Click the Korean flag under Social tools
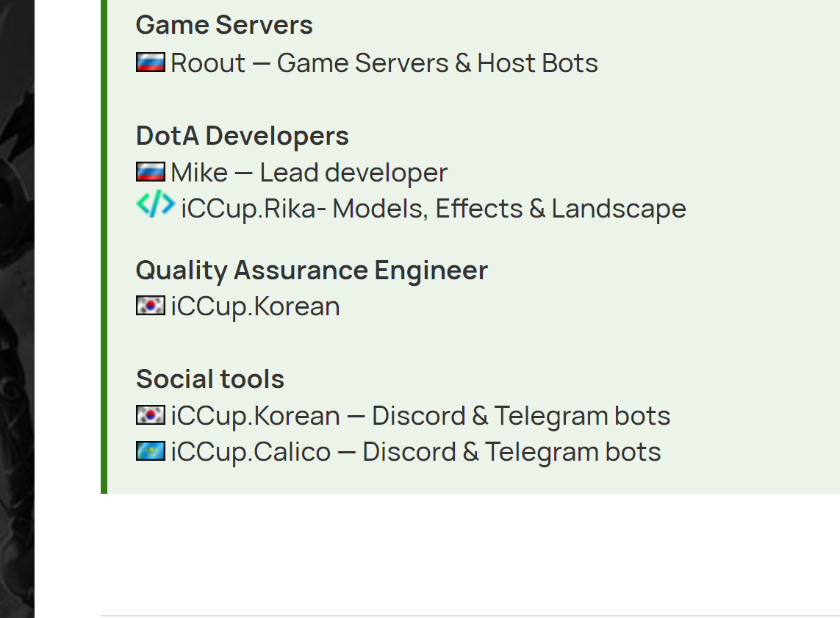Image resolution: width=840 pixels, height=618 pixels. pos(151,415)
